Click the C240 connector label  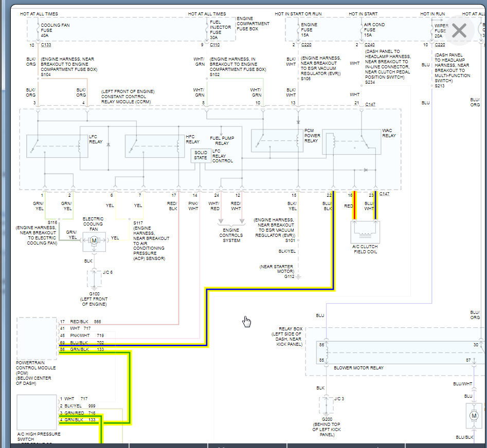tap(370, 45)
